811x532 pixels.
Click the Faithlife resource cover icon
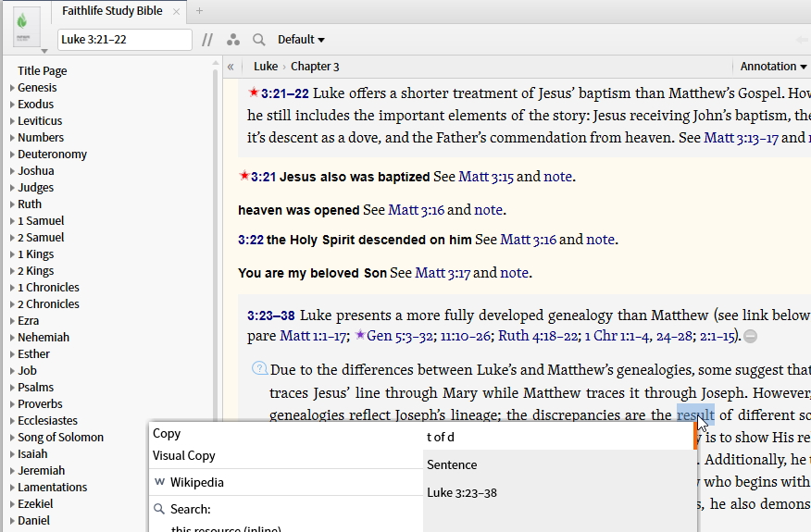coord(26,27)
